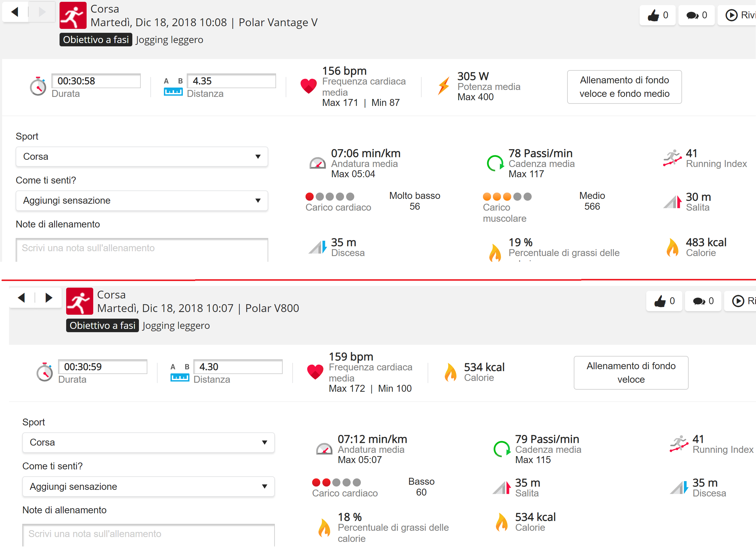This screenshot has width=756, height=547.
Task: Like the Polar Vantage V session
Action: [657, 15]
